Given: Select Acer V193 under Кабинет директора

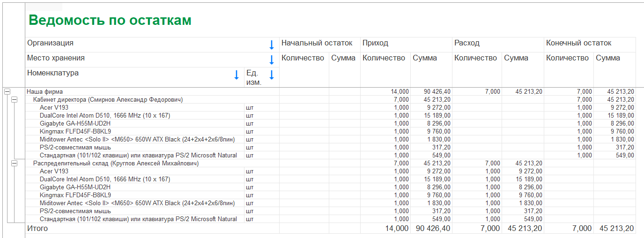Looking at the screenshot, I should (54, 108).
